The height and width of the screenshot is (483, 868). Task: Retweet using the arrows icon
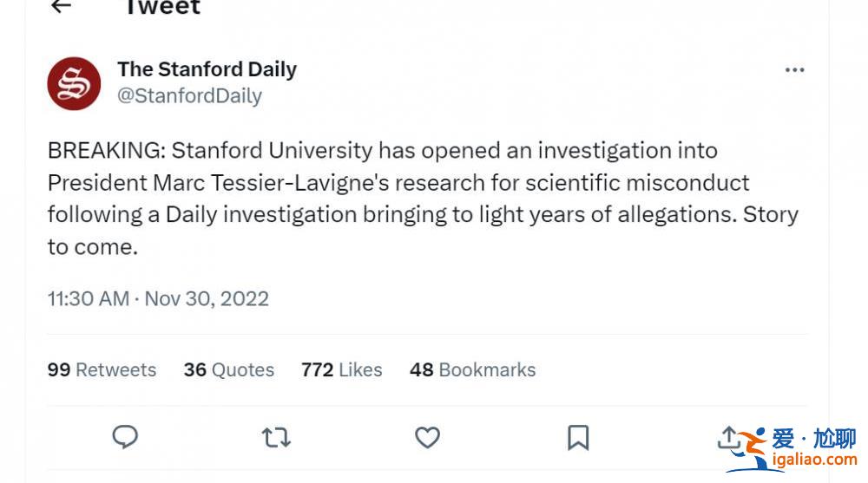tap(276, 438)
